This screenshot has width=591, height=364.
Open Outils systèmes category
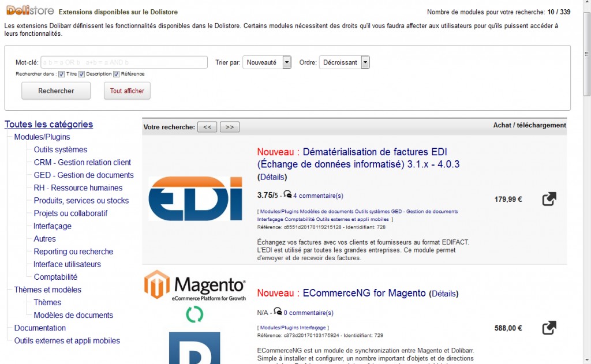pyautogui.click(x=60, y=149)
